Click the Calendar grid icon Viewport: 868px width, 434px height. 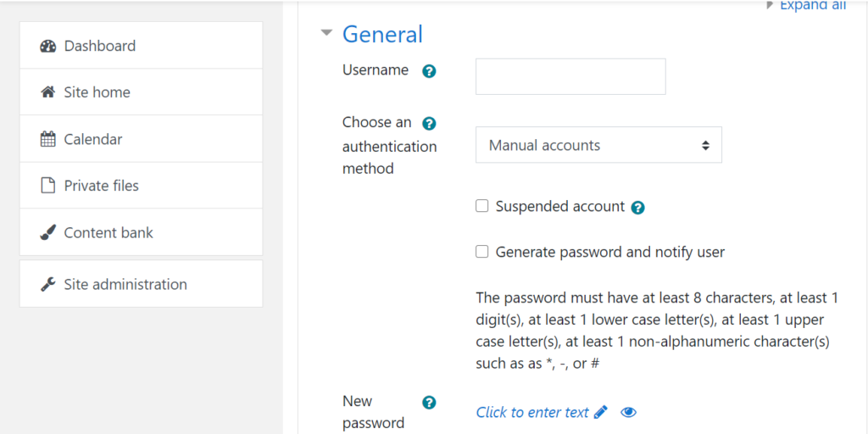click(48, 139)
